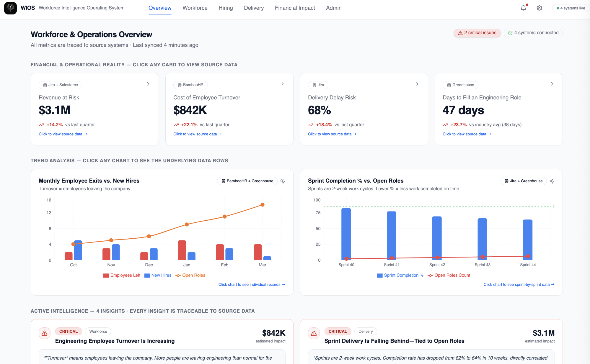The width and height of the screenshot is (590, 364).
Task: Click the $842K turnover cost value
Action: pos(190,110)
